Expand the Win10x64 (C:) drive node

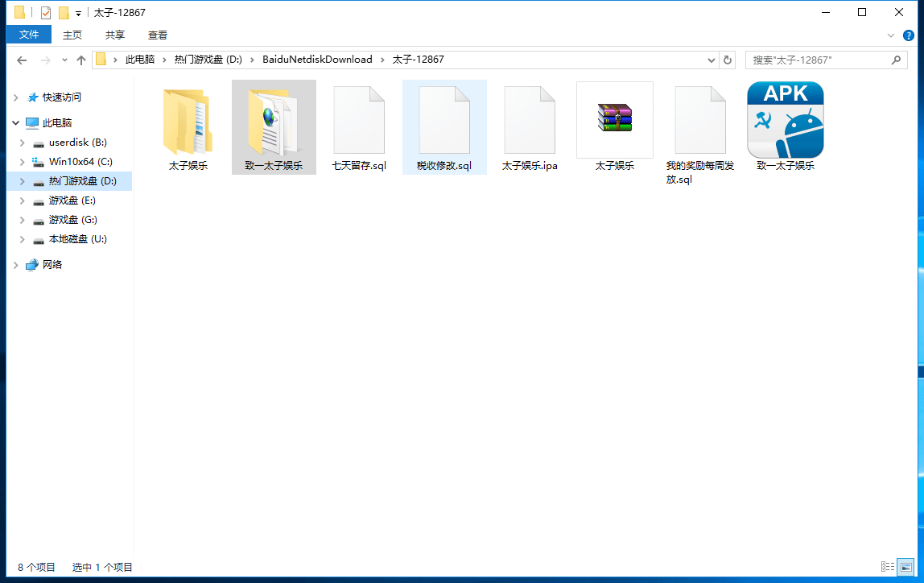click(23, 162)
